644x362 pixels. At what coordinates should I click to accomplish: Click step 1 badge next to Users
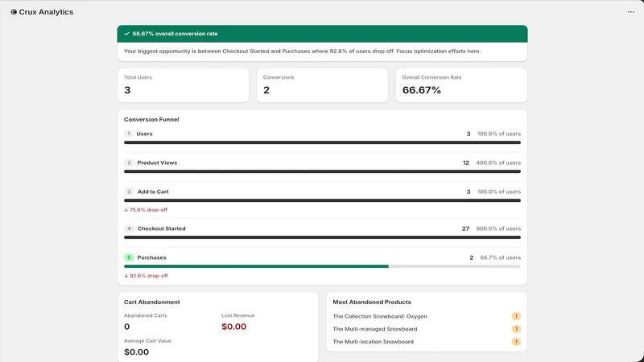tap(129, 134)
